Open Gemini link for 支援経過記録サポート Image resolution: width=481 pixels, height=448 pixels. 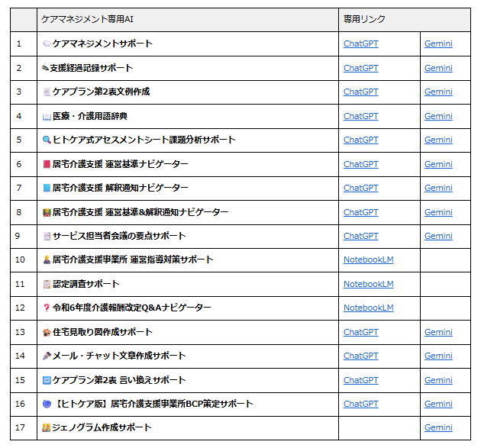pyautogui.click(x=438, y=68)
